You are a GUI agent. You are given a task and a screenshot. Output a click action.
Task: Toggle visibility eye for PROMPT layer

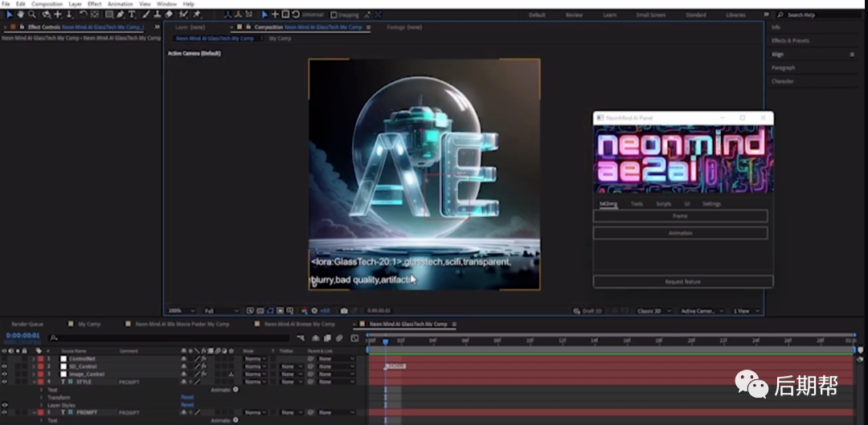(5, 412)
